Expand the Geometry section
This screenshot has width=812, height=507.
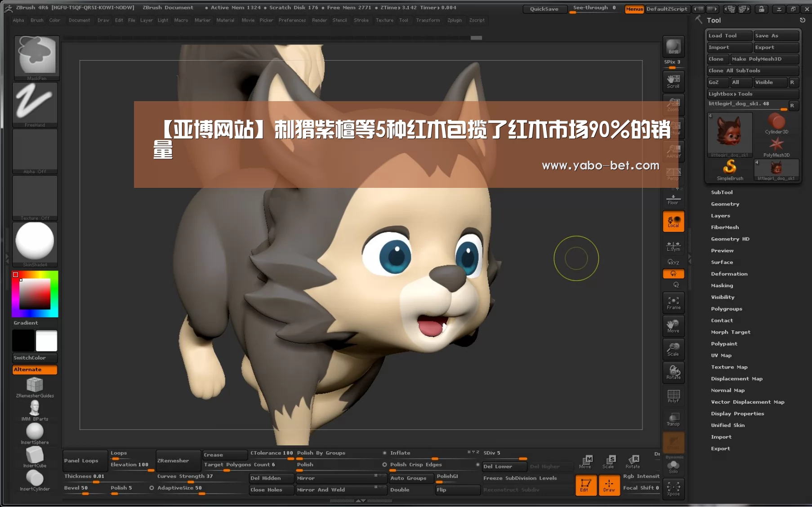pyautogui.click(x=725, y=204)
